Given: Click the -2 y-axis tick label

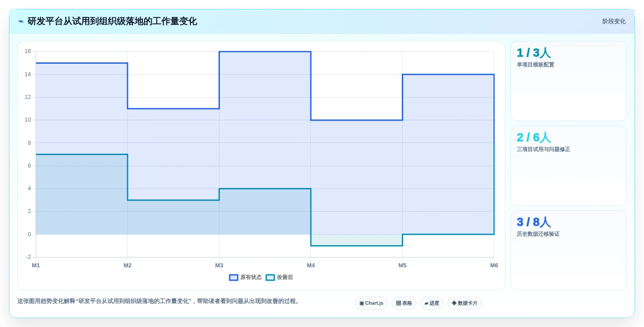Looking at the screenshot, I should point(29,257).
